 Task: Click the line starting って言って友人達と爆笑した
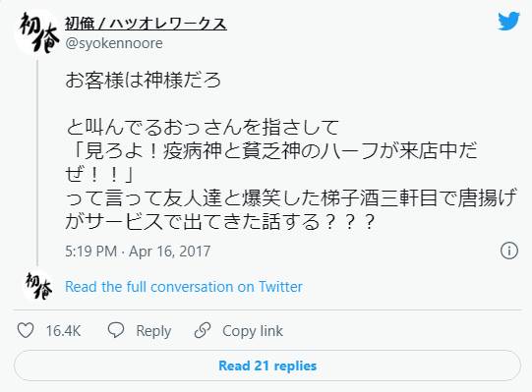(291, 197)
